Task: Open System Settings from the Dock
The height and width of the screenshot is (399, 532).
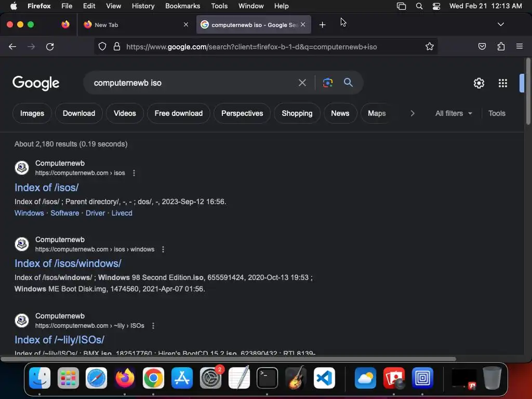Action: click(211, 378)
